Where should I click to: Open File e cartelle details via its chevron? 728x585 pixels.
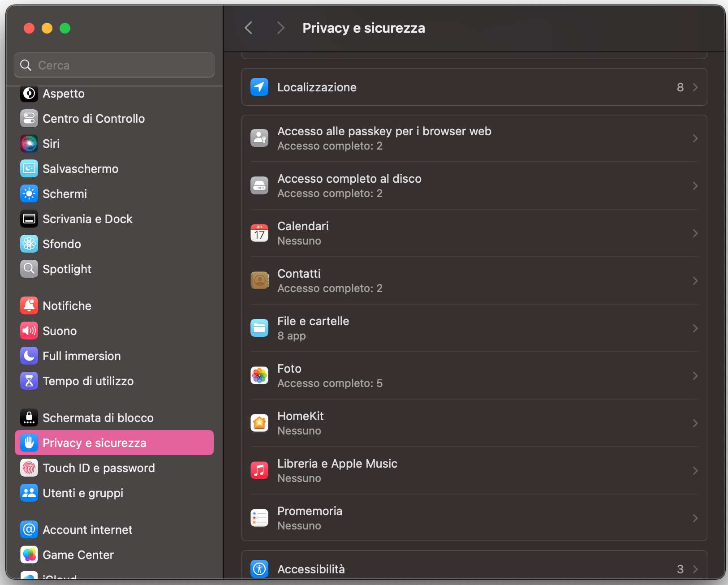click(x=695, y=328)
